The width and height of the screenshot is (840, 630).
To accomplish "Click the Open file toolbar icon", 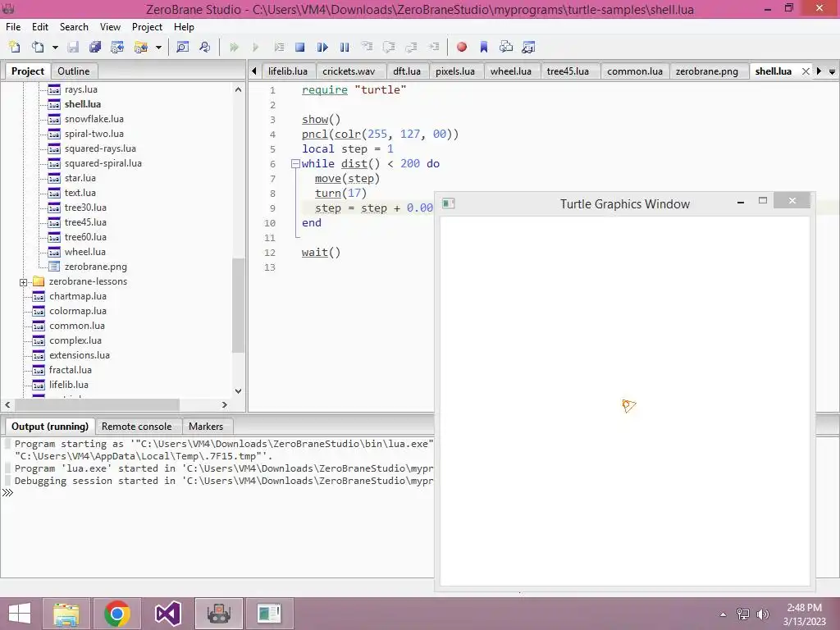I will pyautogui.click(x=38, y=47).
